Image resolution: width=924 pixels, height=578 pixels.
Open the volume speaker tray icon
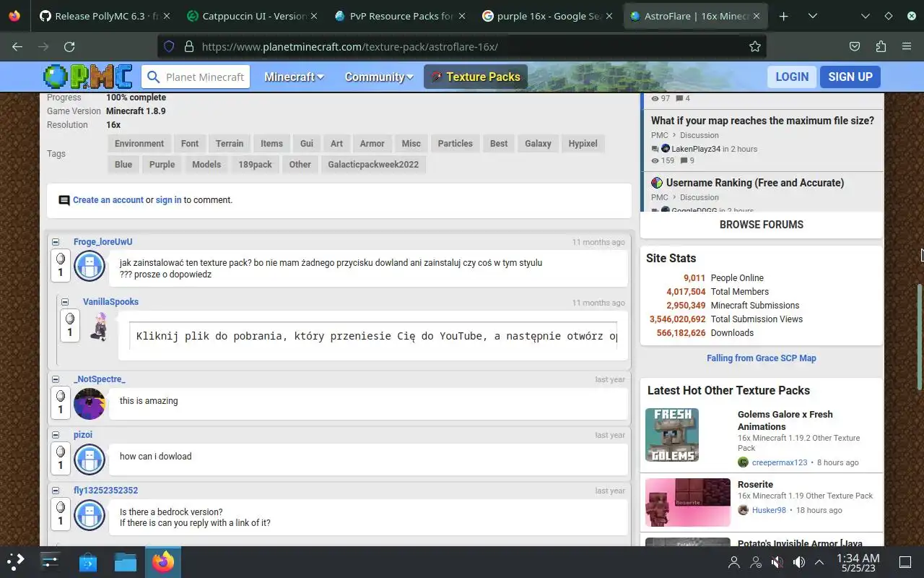click(798, 561)
